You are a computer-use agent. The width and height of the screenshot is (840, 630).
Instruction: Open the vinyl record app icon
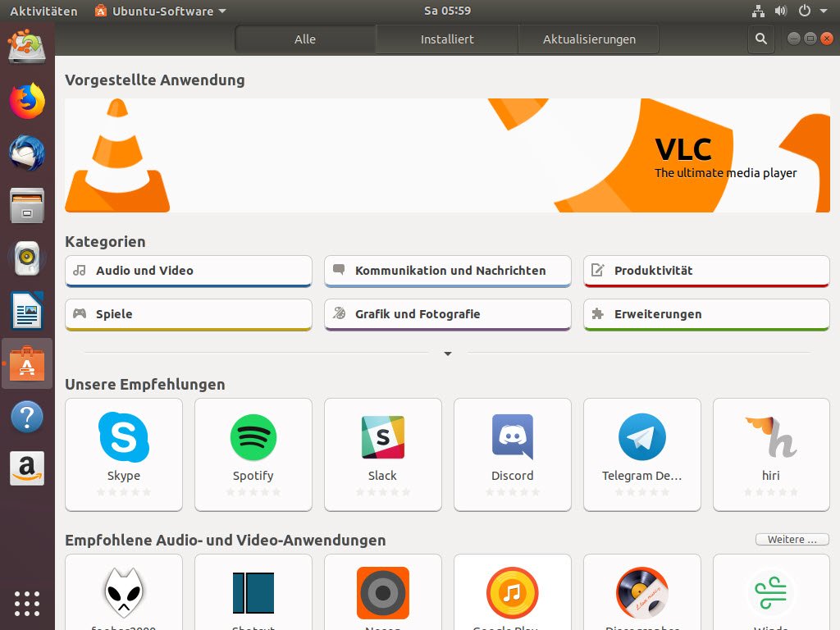642,592
